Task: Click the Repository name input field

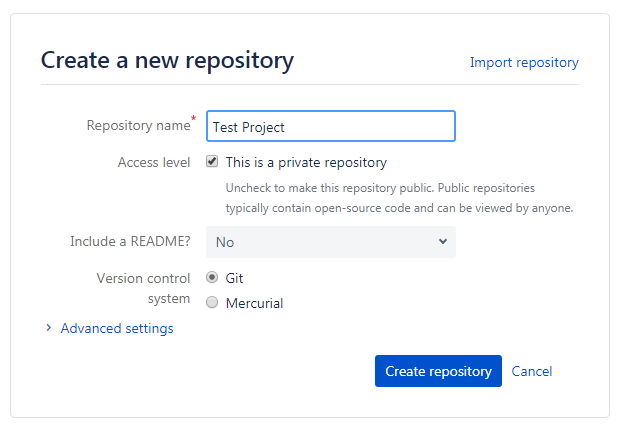Action: pyautogui.click(x=331, y=126)
